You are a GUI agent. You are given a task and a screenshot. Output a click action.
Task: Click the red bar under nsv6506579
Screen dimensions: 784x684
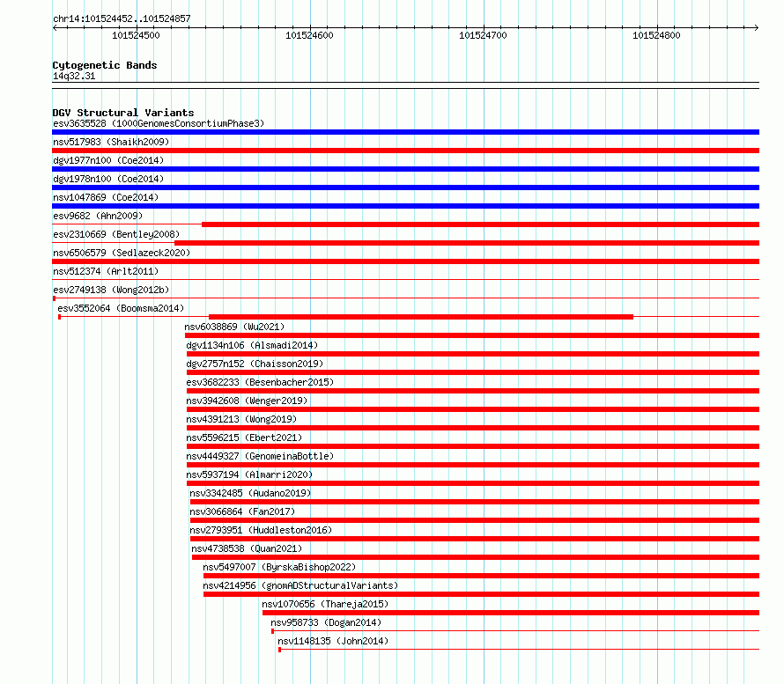[405, 261]
